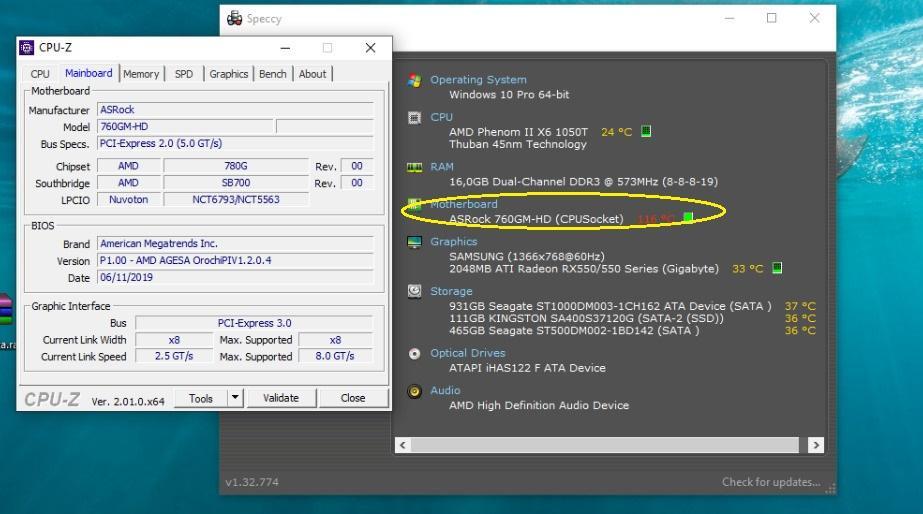This screenshot has width=923, height=514.
Task: Open the About tab in CPU-Z
Action: pos(312,74)
